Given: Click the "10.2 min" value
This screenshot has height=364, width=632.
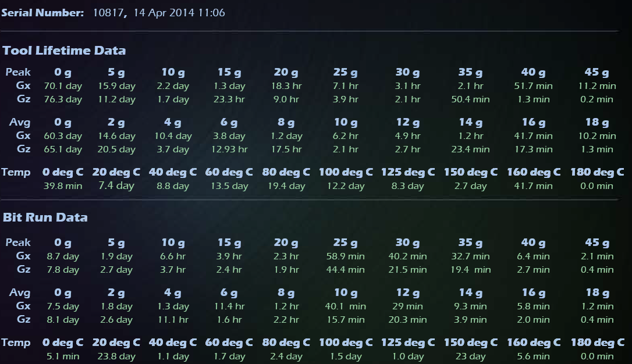Looking at the screenshot, I should (597, 136).
